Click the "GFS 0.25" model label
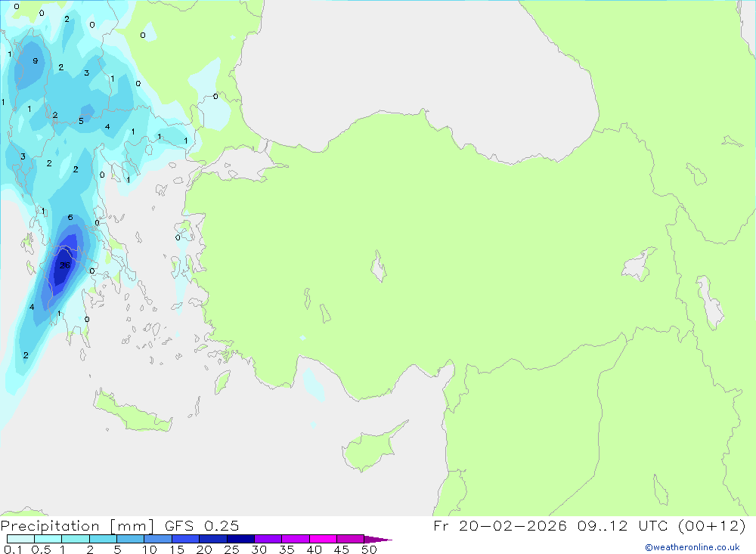Viewport: 756px width, 554px height. click(202, 525)
